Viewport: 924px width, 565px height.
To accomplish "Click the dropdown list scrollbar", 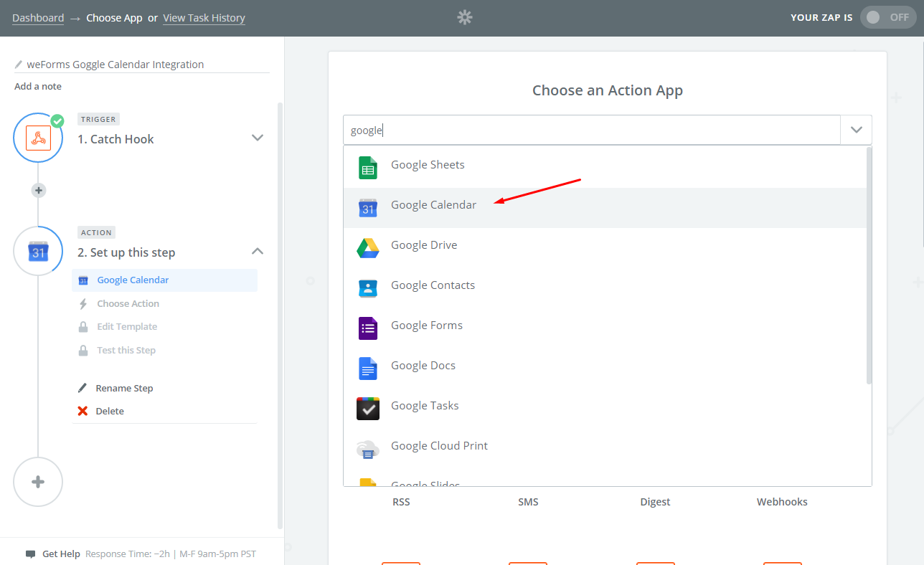I will click(x=869, y=265).
